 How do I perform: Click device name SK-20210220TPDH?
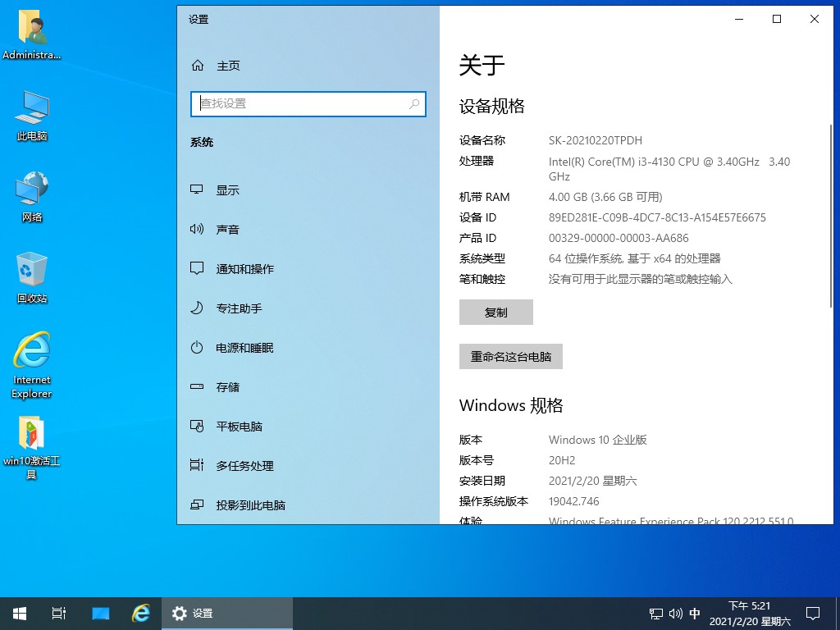(596, 140)
